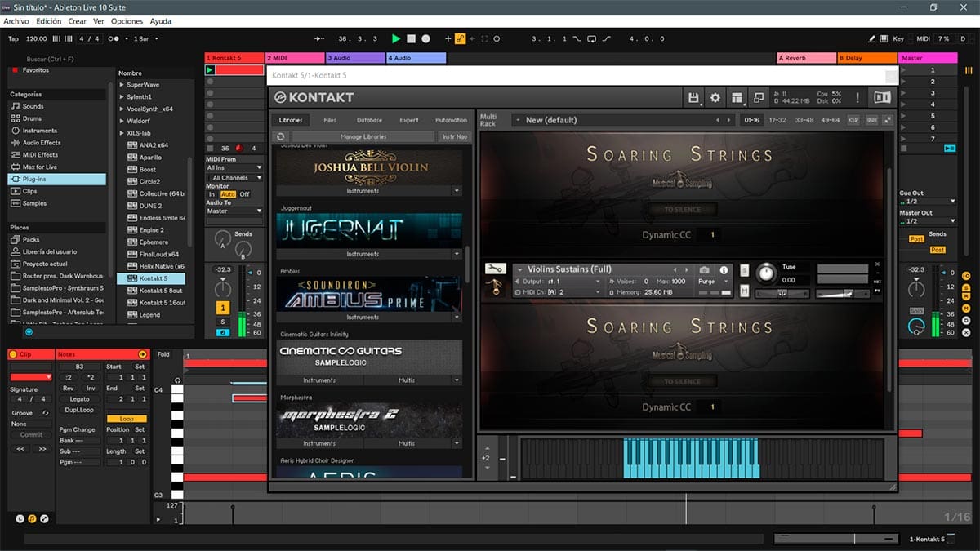This screenshot has width=980, height=551.
Task: Open the Kontakt save/load disk menu
Action: 693,97
